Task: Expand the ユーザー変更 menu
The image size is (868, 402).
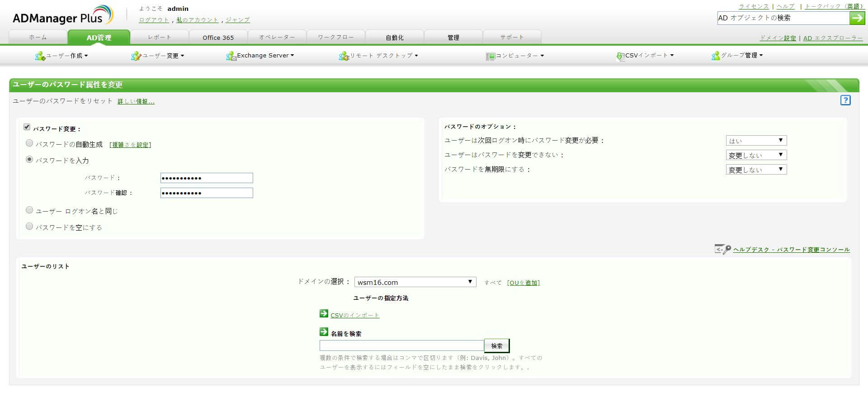Action: pos(163,56)
